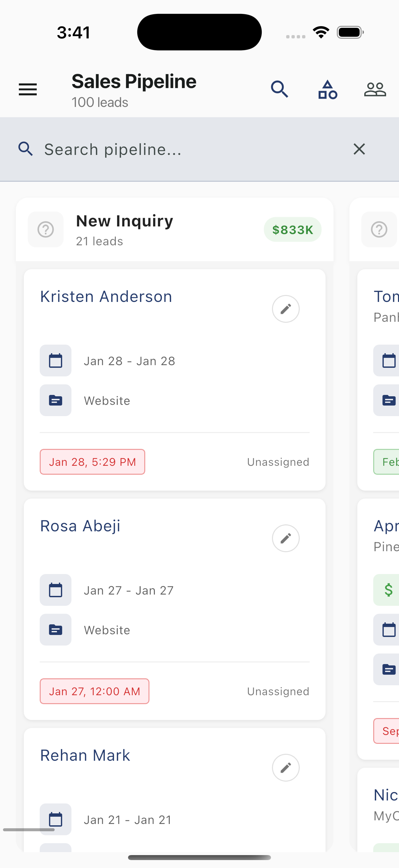Tap Unassigned label on Kristen Anderson card
Viewport: 399px width, 868px height.
[278, 462]
